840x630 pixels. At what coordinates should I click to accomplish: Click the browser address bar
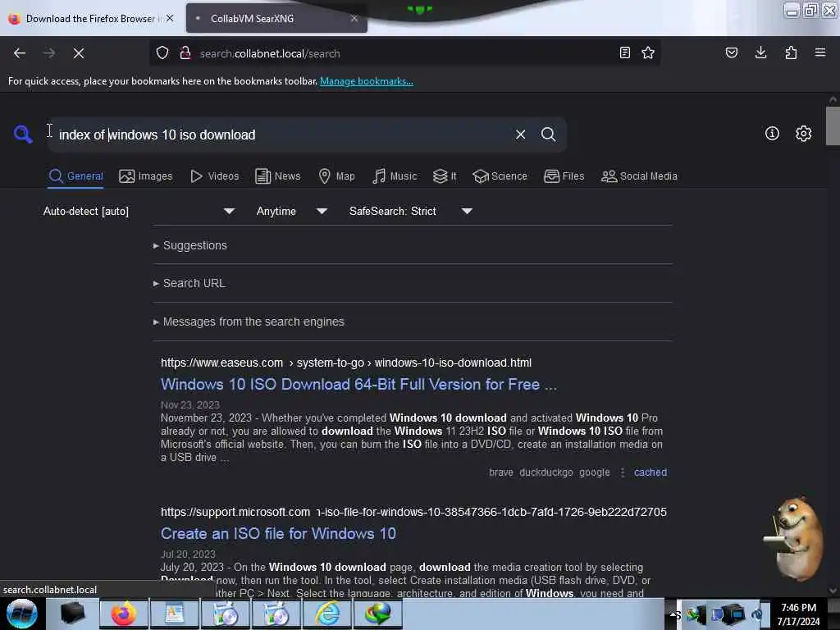point(404,53)
